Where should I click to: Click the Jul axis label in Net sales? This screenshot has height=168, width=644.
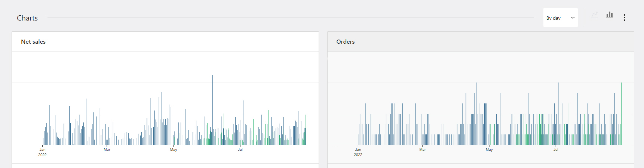point(240,150)
